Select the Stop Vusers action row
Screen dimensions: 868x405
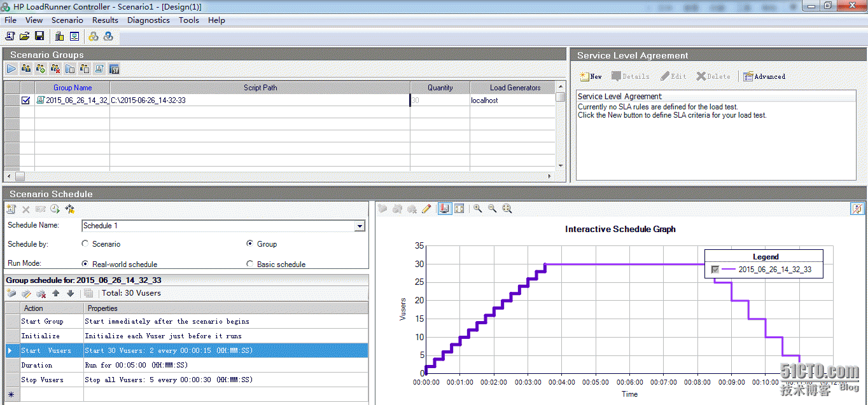click(186, 380)
